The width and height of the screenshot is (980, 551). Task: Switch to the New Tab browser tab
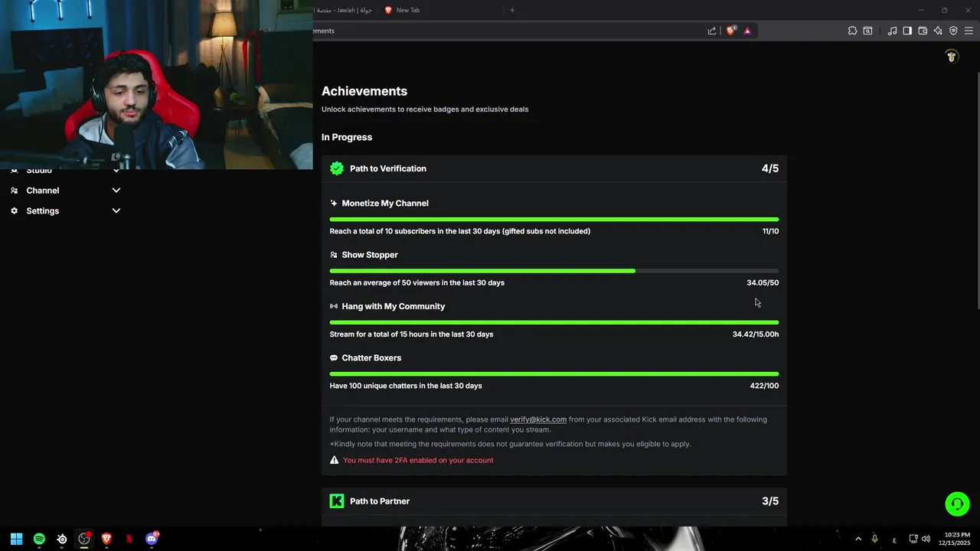click(x=440, y=10)
